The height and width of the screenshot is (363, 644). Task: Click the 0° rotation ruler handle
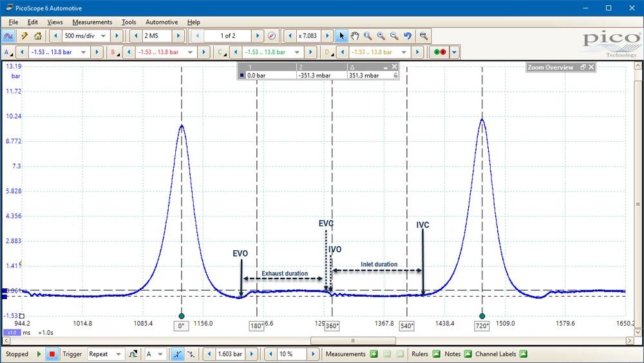[x=182, y=316]
